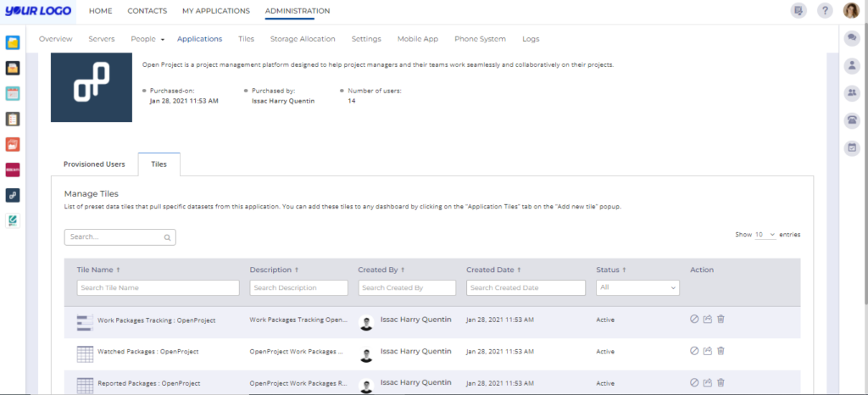The image size is (868, 395).
Task: Open the Logs admin section
Action: (x=531, y=39)
